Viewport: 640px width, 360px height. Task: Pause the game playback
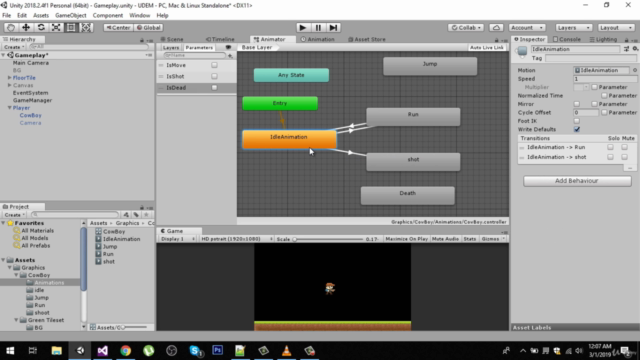318,27
